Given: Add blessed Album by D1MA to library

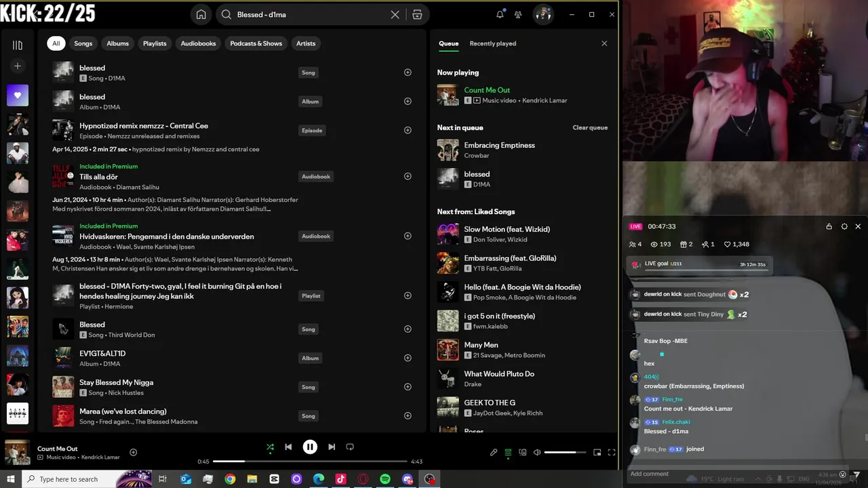Looking at the screenshot, I should point(408,102).
